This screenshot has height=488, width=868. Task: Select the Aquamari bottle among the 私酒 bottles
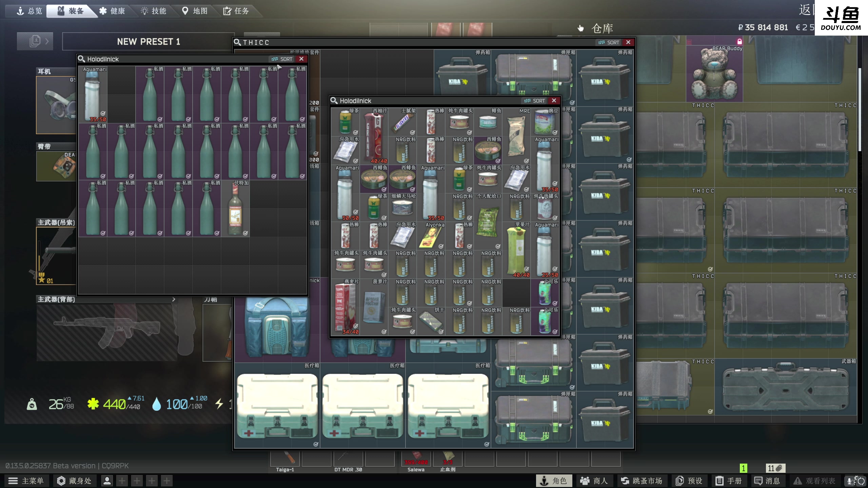coord(93,95)
